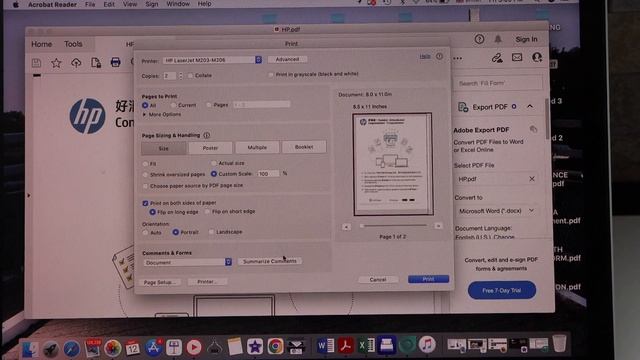Image resolution: width=640 pixels, height=360 pixels.
Task: Open Music app from the Dock
Action: [x=427, y=344]
